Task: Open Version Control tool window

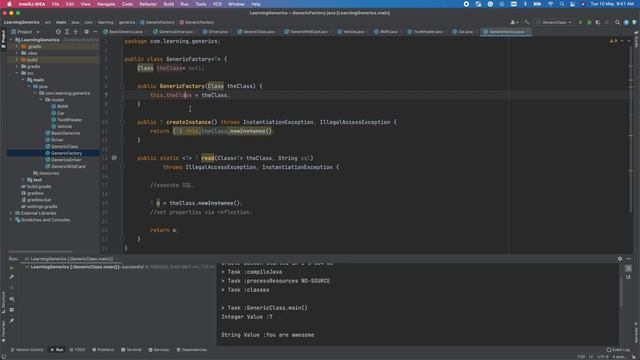Action: coord(27,350)
